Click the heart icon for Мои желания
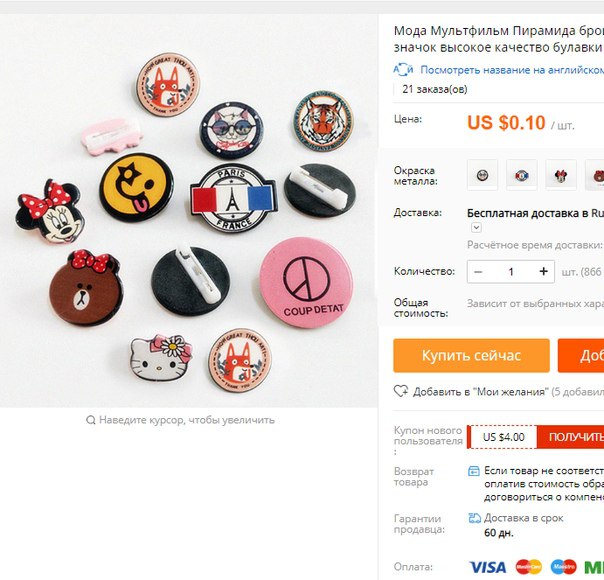604x580 pixels. click(x=401, y=391)
